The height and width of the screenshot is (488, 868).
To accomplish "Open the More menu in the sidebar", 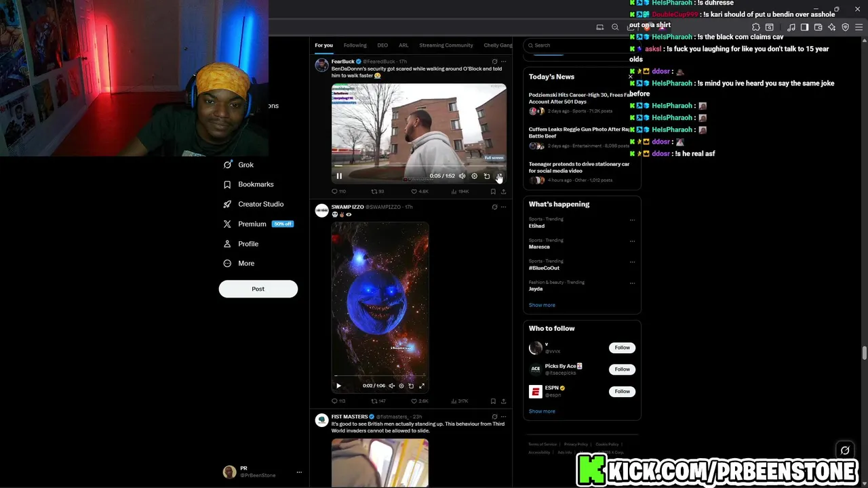I will pyautogui.click(x=239, y=263).
